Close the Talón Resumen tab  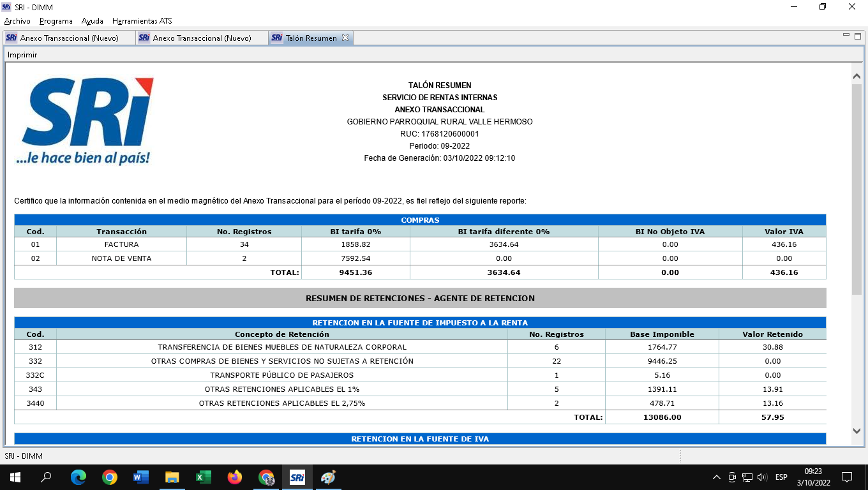345,38
